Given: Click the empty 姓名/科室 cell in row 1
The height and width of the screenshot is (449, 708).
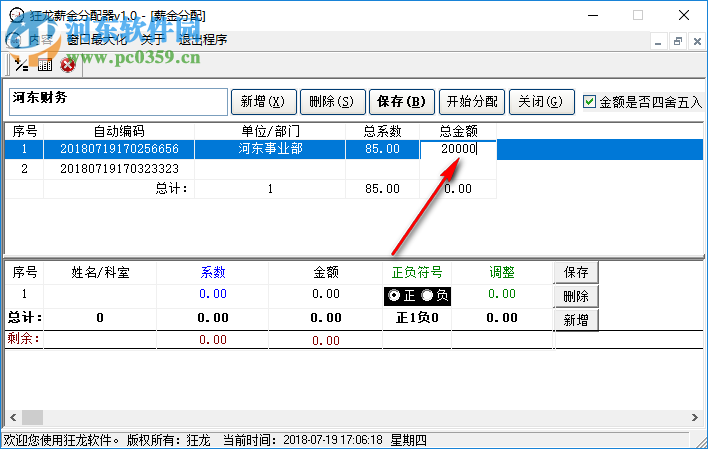Looking at the screenshot, I should 100,295.
